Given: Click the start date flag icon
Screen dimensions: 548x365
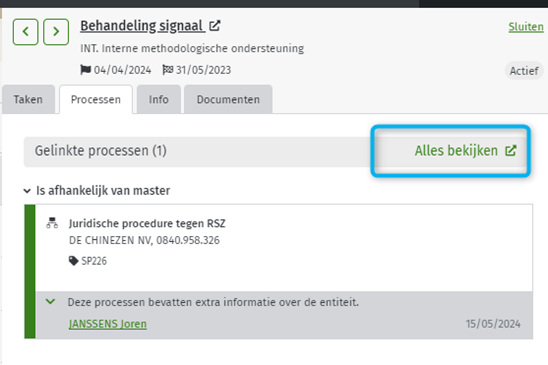Looking at the screenshot, I should [85, 70].
